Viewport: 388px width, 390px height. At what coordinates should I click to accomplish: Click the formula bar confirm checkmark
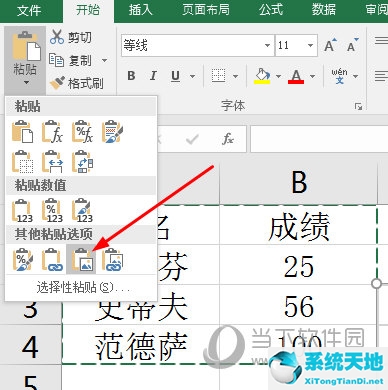tap(192, 139)
